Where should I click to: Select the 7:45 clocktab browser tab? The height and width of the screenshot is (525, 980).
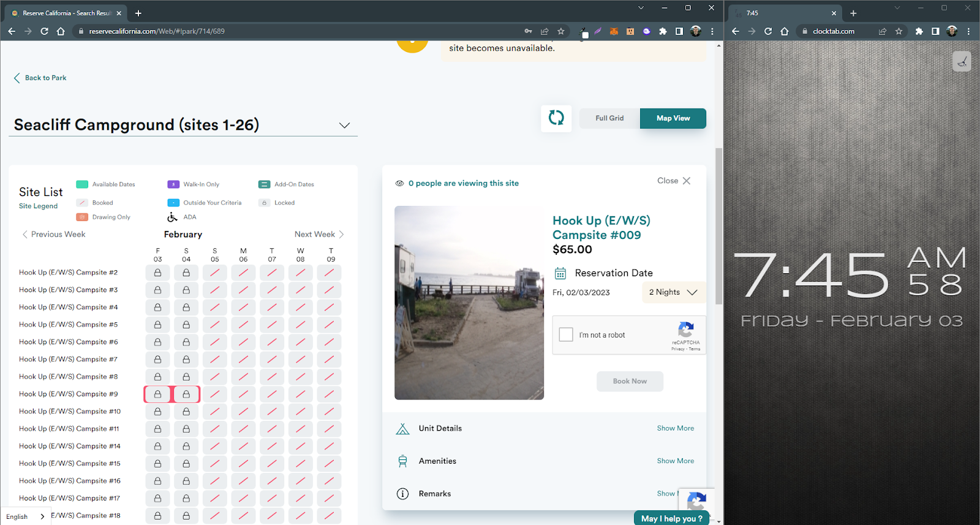click(785, 13)
